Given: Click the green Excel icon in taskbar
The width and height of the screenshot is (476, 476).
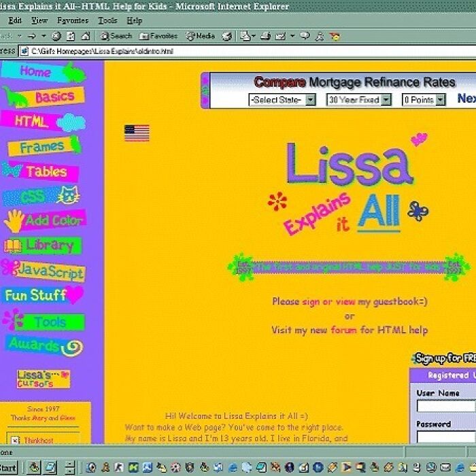Looking at the screenshot, I should (133, 468).
